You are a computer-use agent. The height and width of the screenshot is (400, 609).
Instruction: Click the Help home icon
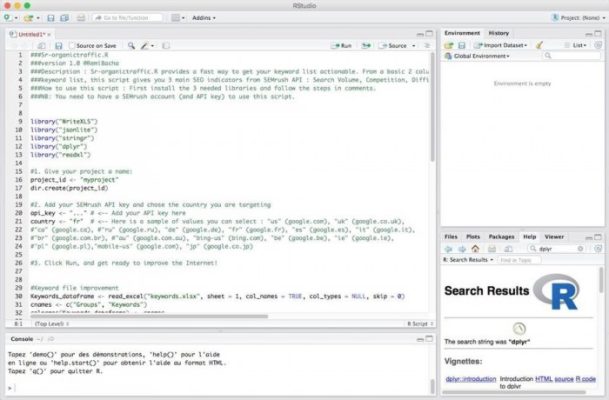(475, 249)
